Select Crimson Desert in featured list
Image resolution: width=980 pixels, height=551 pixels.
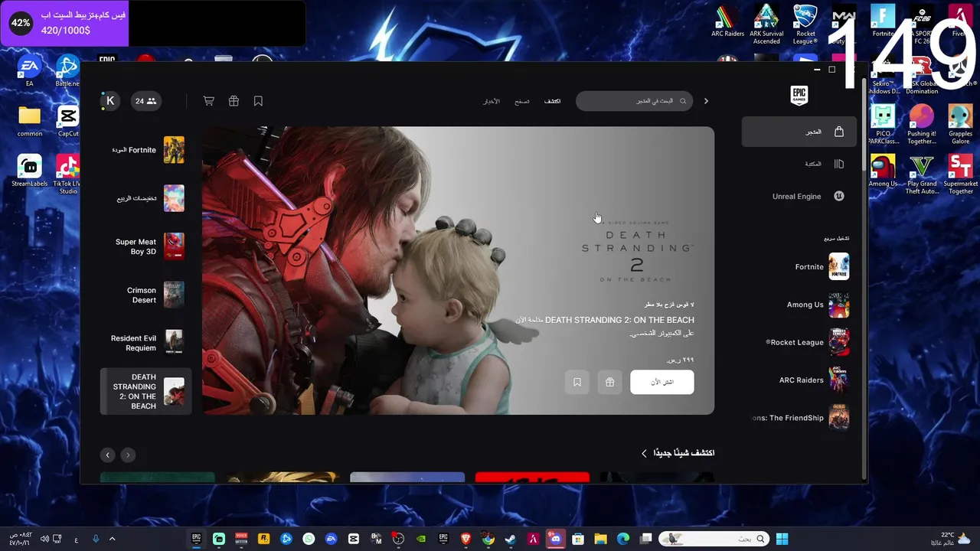(x=146, y=295)
